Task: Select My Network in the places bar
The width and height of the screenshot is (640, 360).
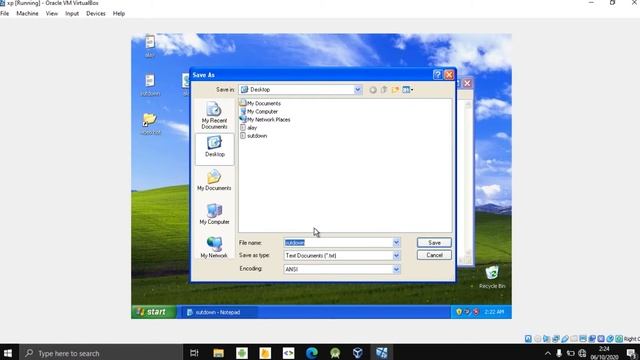Action: click(x=214, y=247)
